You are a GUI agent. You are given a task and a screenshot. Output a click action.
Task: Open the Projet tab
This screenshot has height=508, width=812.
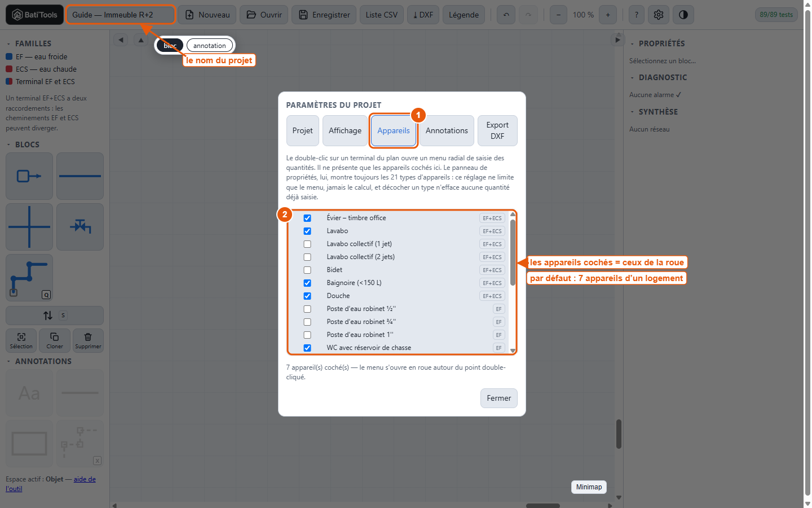pos(303,130)
